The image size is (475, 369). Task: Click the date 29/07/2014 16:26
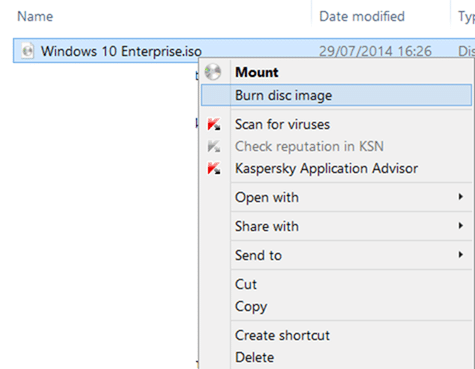[x=375, y=51]
